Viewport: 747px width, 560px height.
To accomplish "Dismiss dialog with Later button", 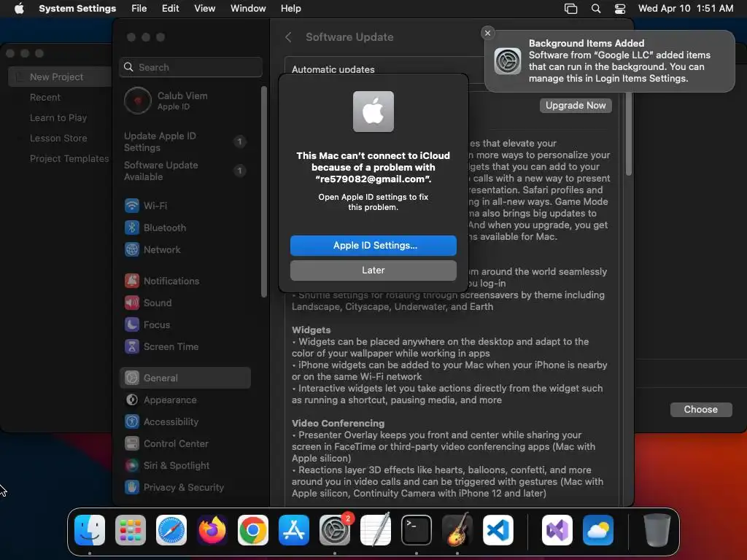I will pyautogui.click(x=373, y=271).
